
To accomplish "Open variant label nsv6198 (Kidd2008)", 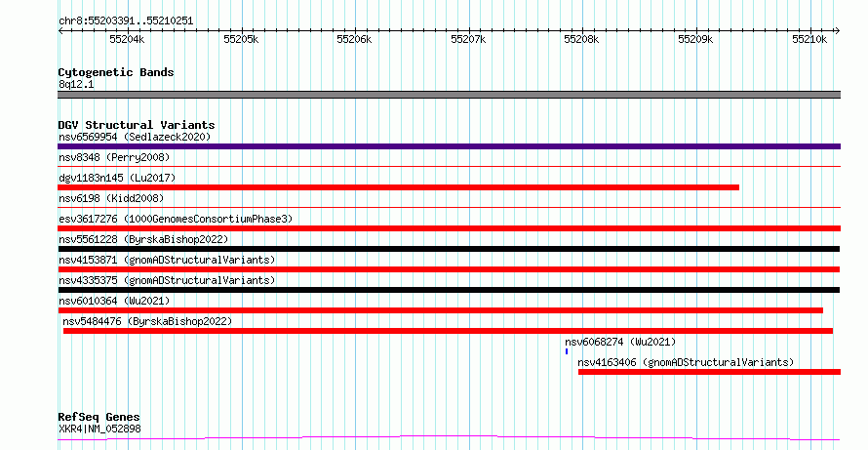I will point(111,198).
